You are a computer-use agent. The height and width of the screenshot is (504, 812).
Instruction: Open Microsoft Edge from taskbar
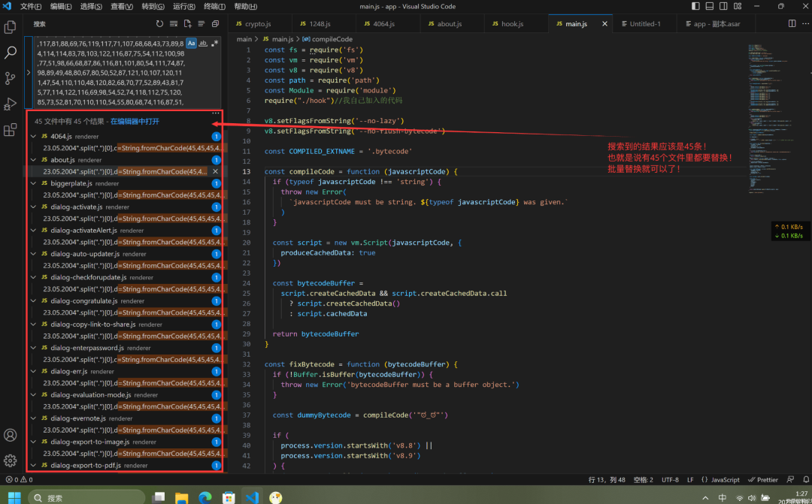click(205, 498)
